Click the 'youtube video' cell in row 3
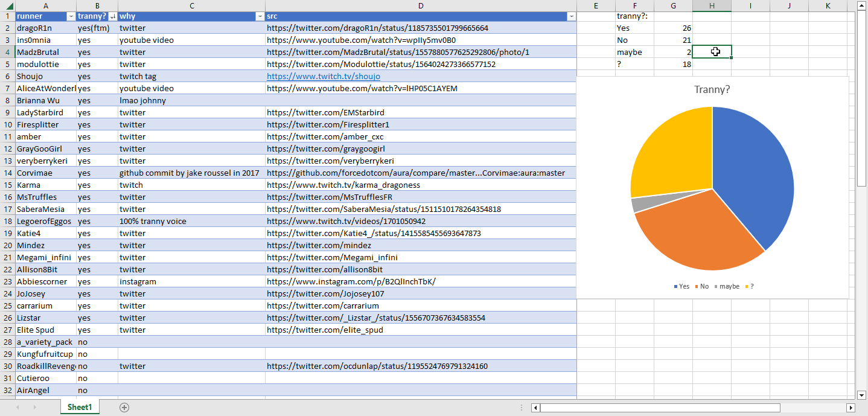868x416 pixels. (x=191, y=40)
